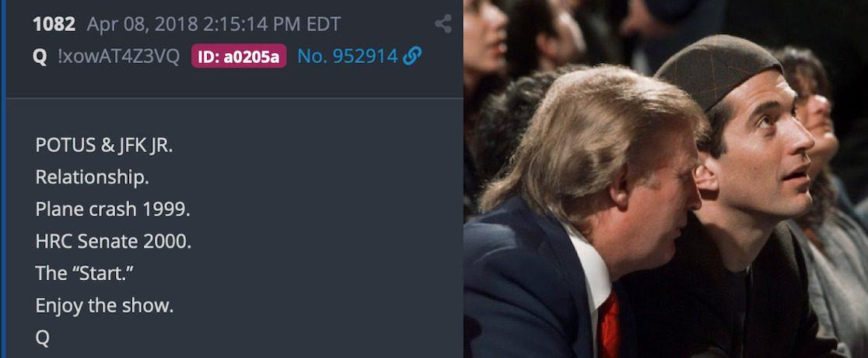The width and height of the screenshot is (868, 358).
Task: Click the 'Relationship.' text line
Action: tap(92, 177)
